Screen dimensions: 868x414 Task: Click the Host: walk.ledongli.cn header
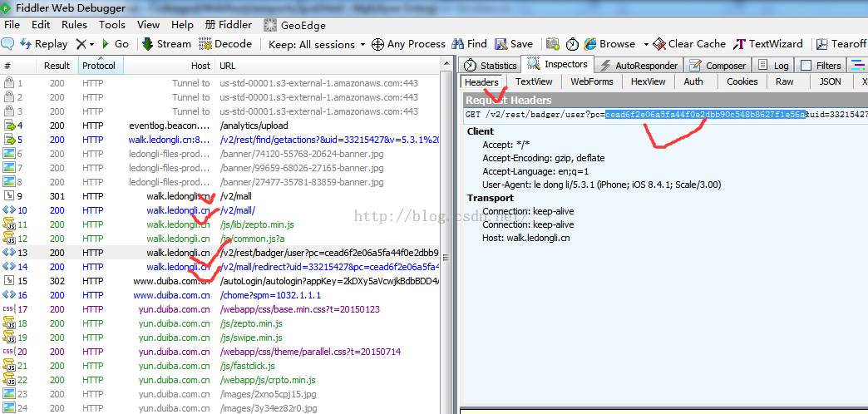[x=526, y=238]
